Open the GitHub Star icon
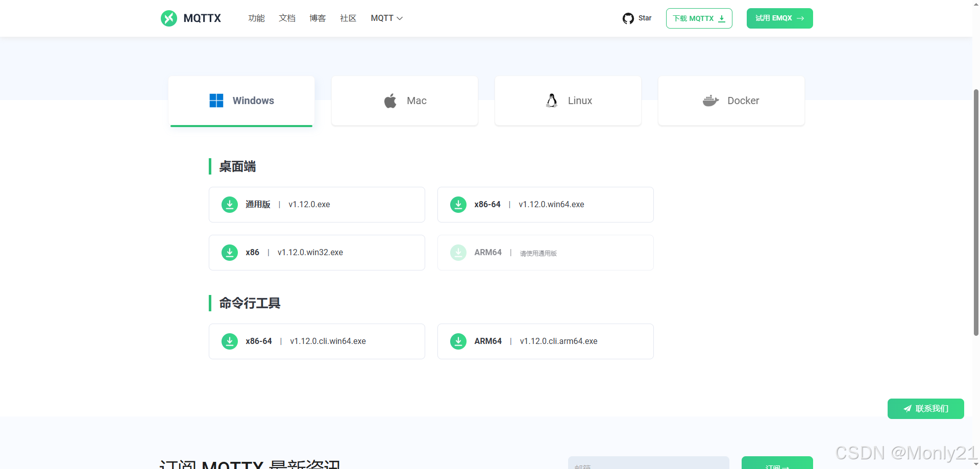 coord(628,18)
